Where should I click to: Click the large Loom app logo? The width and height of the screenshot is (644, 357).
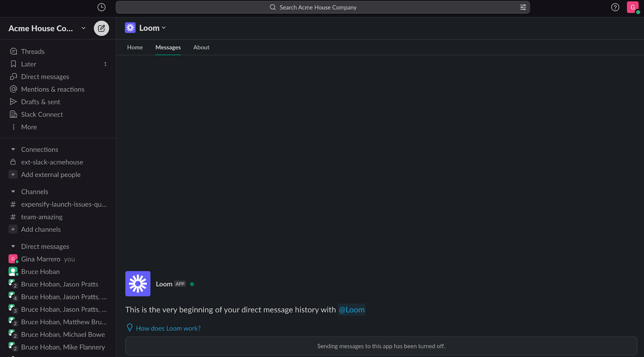(138, 284)
